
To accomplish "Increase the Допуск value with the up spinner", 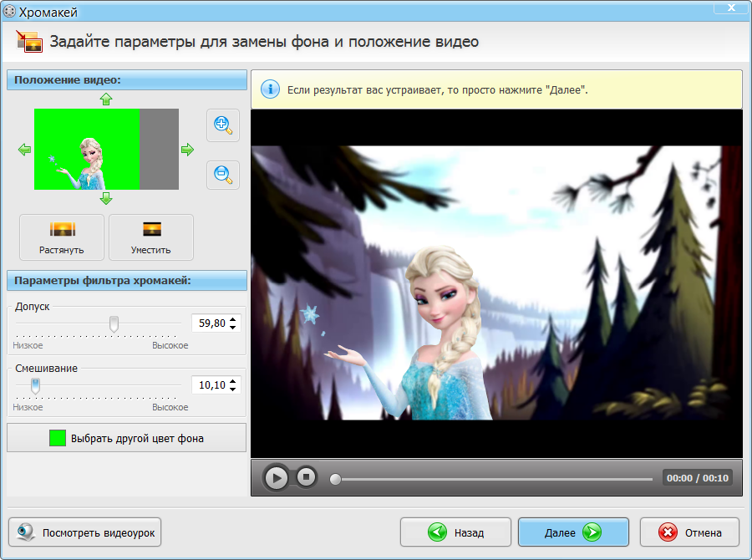I will [x=232, y=319].
